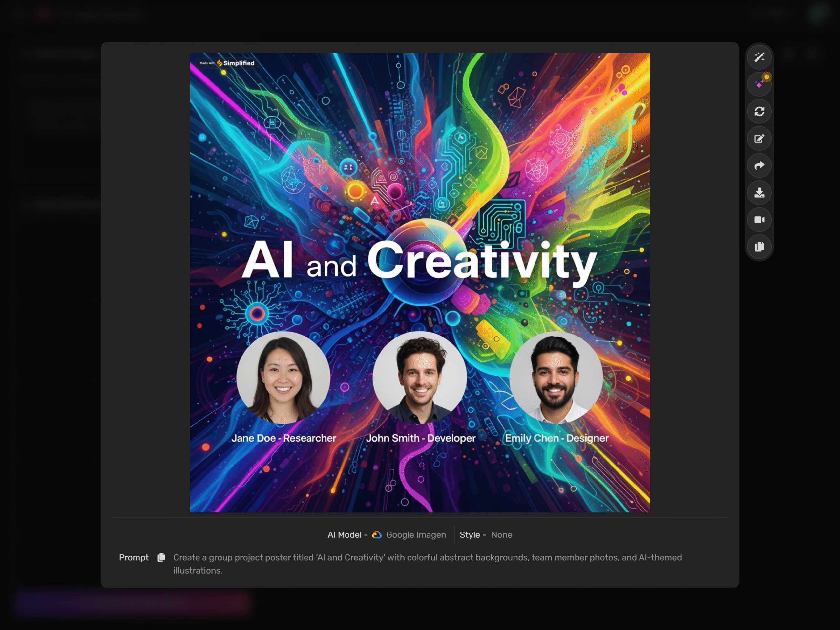Image resolution: width=840 pixels, height=630 pixels.
Task: Download the generated poster
Action: [x=759, y=193]
